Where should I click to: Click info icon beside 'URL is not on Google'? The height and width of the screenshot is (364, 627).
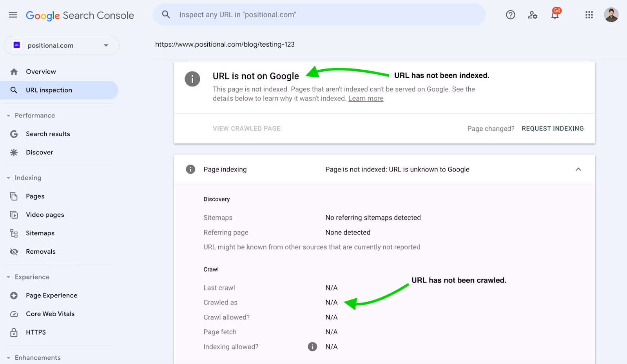click(x=192, y=79)
